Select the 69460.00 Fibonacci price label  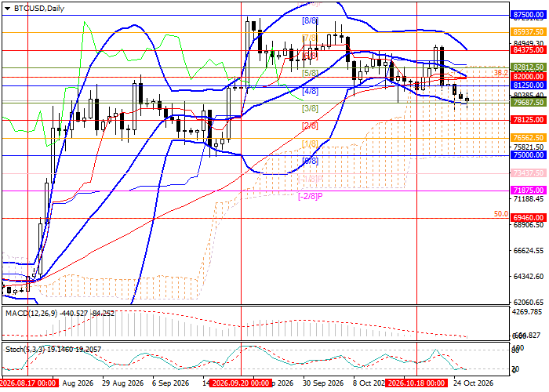point(528,218)
